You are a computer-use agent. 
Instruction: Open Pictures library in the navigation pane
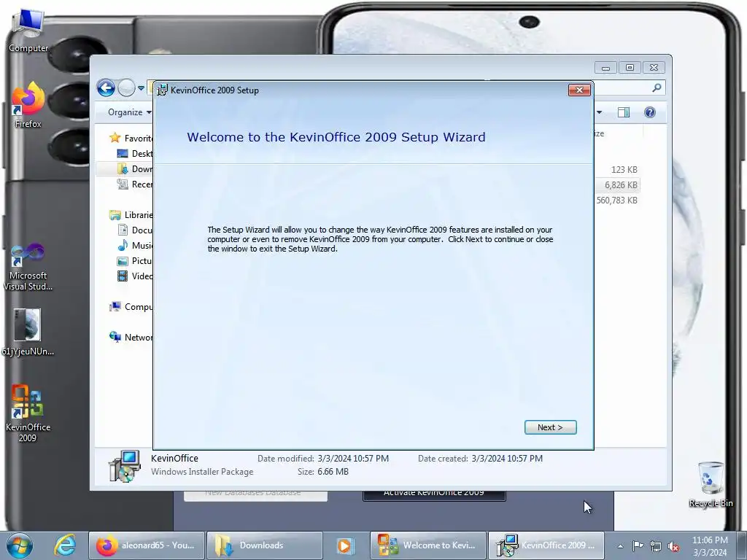(135, 260)
